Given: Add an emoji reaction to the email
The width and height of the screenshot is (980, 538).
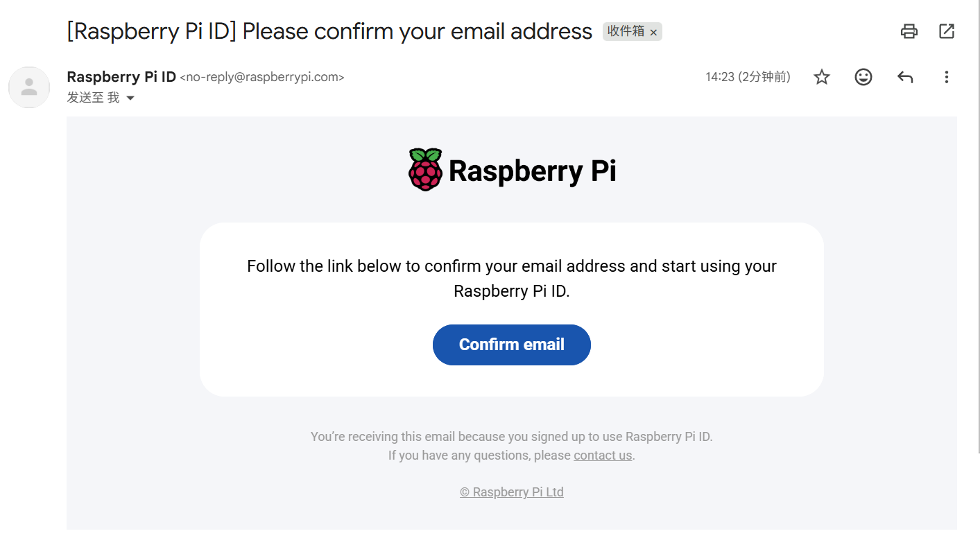Looking at the screenshot, I should [x=863, y=77].
